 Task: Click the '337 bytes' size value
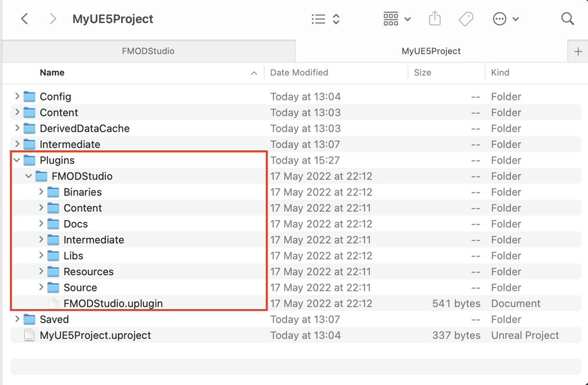[x=456, y=336]
